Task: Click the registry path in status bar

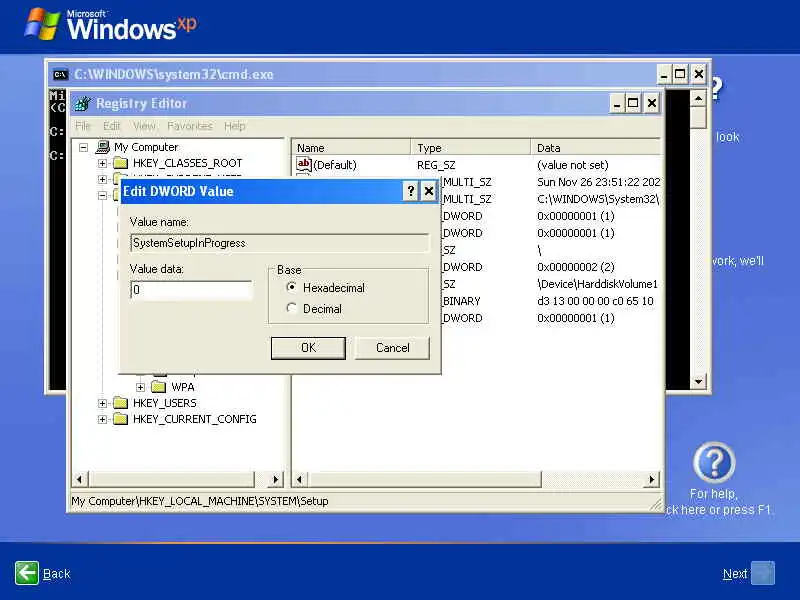Action: click(199, 502)
